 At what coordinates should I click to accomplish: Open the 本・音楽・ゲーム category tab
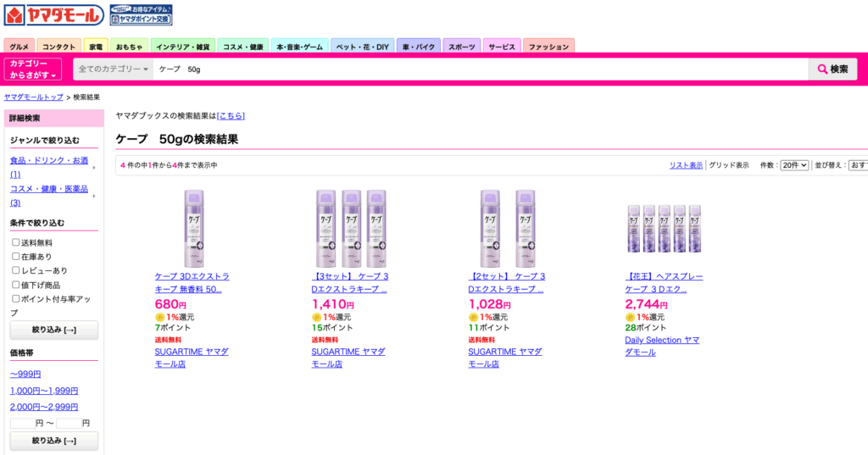(299, 47)
